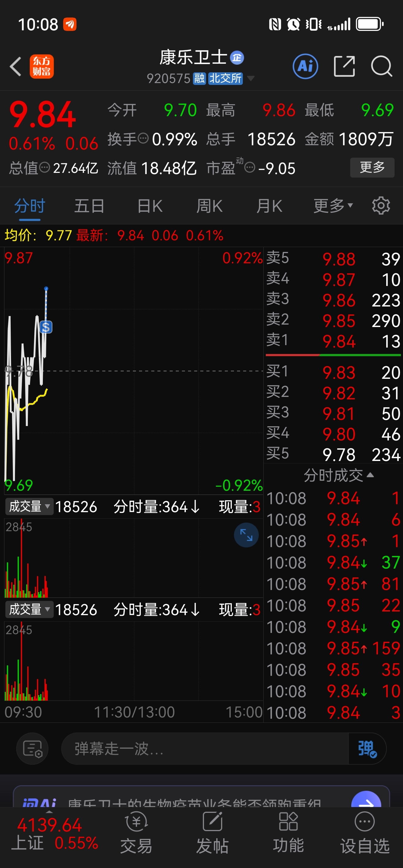The image size is (403, 868).
Task: Tap 卖4 row price 9.87
Action: pyautogui.click(x=339, y=280)
